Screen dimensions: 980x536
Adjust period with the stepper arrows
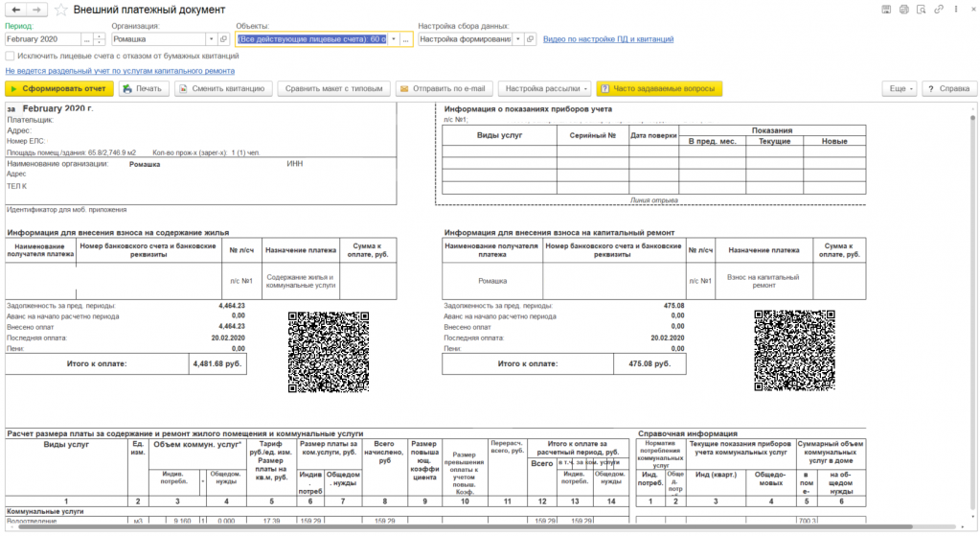[100, 38]
